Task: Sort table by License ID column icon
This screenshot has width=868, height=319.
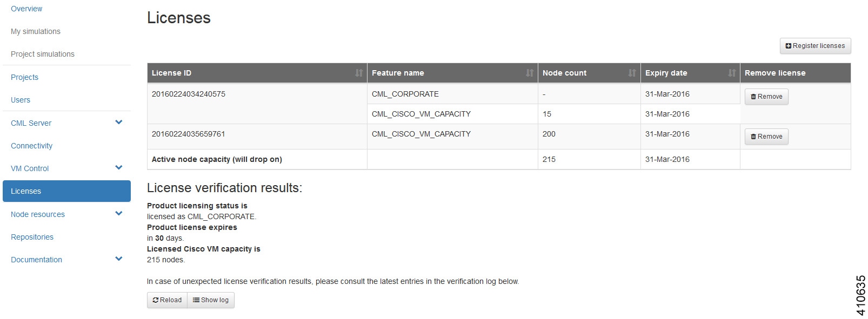Action: [x=359, y=73]
